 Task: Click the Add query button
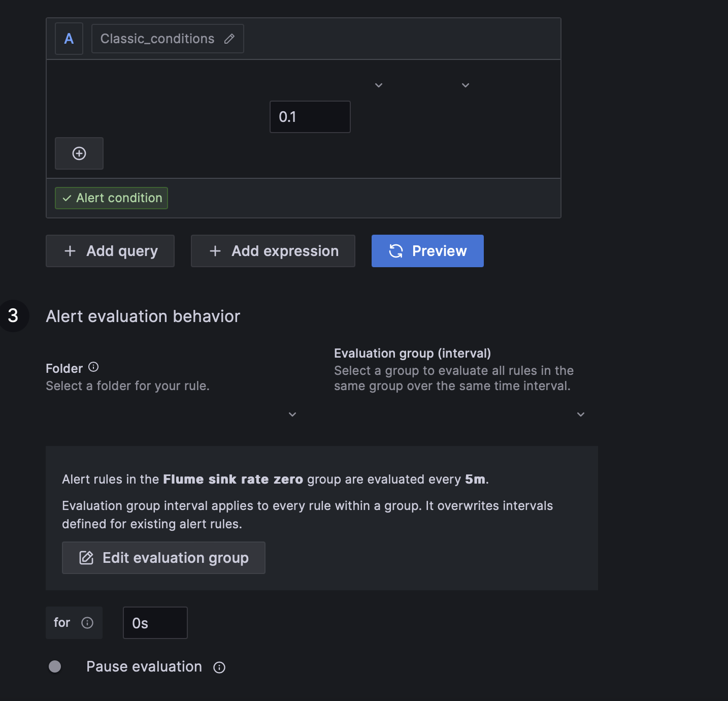tap(110, 250)
